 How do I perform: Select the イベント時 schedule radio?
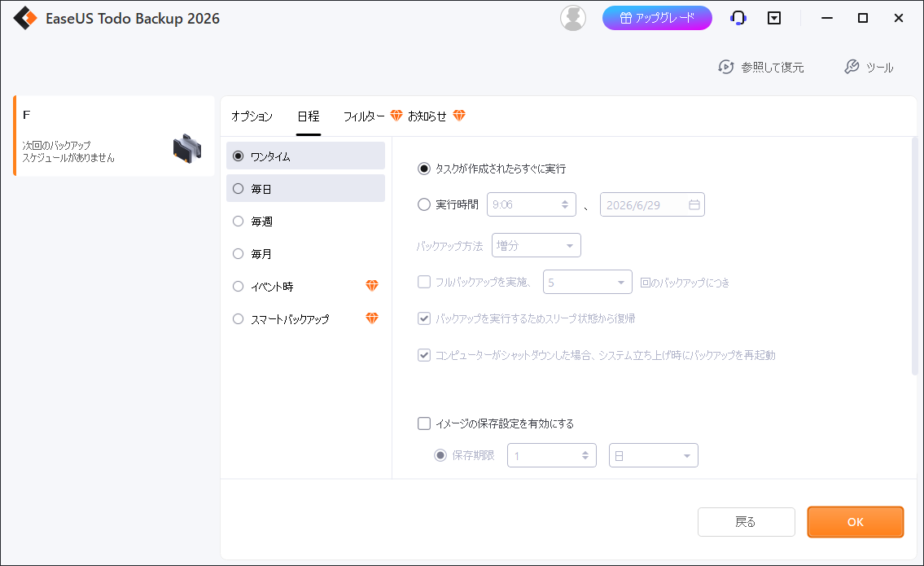tap(238, 286)
